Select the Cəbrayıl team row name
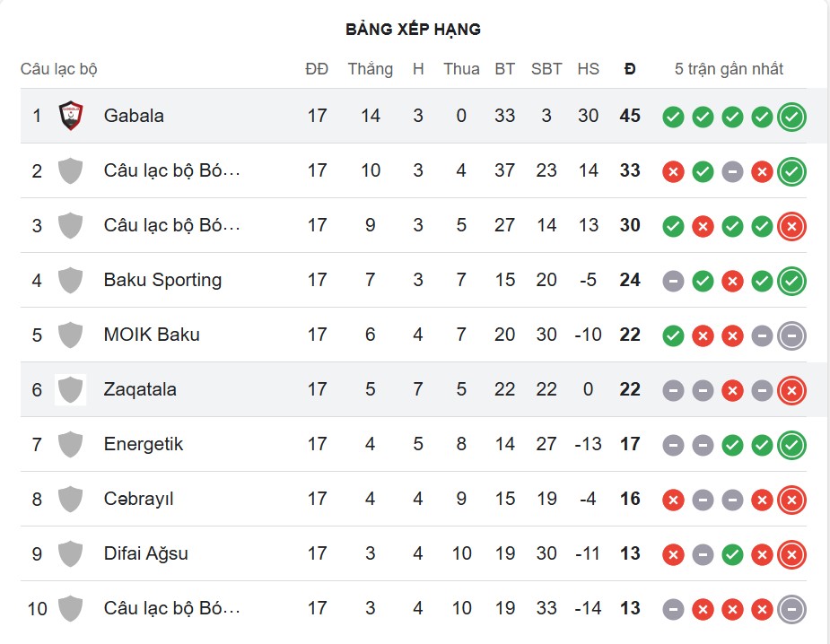This screenshot has width=830, height=644. (139, 499)
